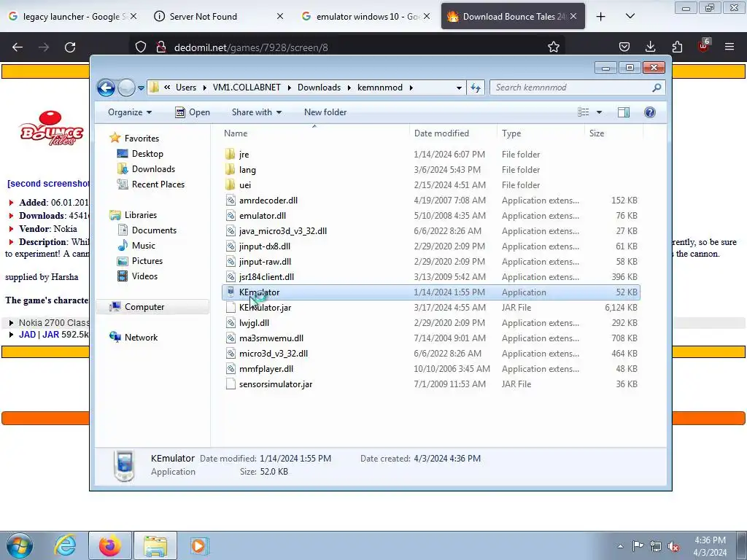Expand the Share with menu
This screenshot has width=747, height=560.
pyautogui.click(x=256, y=112)
